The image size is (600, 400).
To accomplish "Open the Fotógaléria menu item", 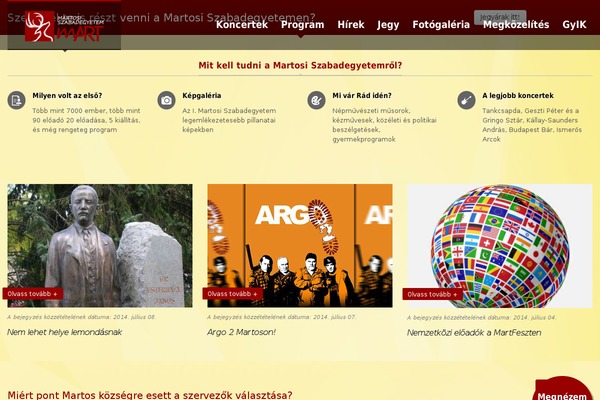I will point(441,24).
